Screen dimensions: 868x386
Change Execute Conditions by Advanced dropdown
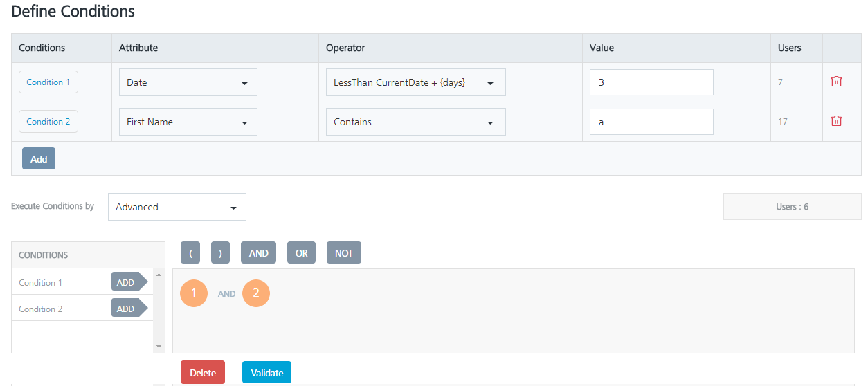177,207
